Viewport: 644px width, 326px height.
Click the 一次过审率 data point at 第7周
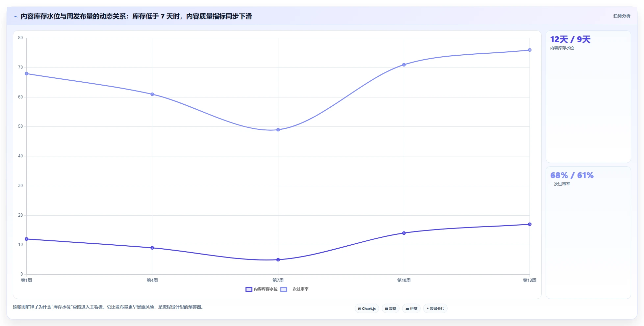coord(278,130)
